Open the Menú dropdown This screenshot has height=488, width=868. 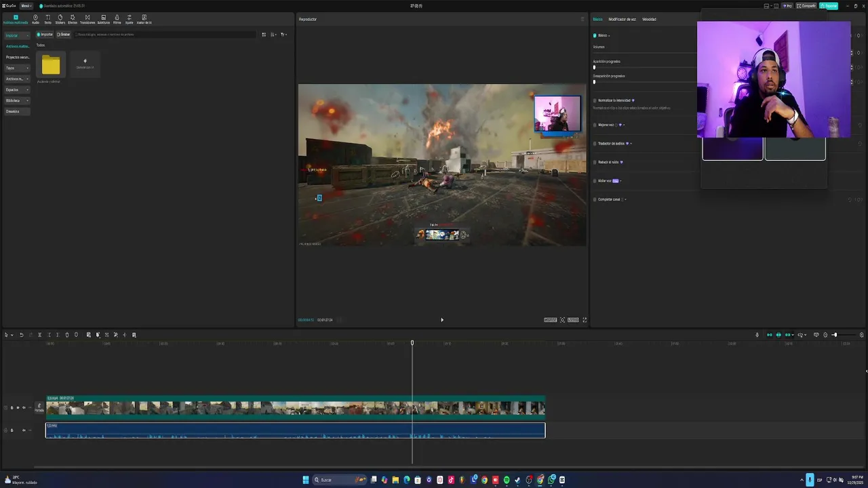[x=26, y=5]
